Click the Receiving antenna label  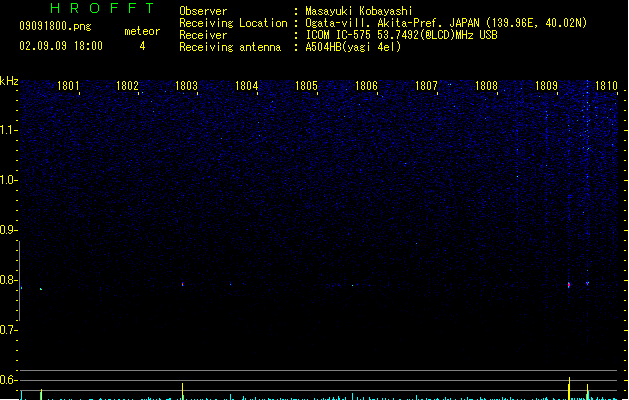[230, 47]
